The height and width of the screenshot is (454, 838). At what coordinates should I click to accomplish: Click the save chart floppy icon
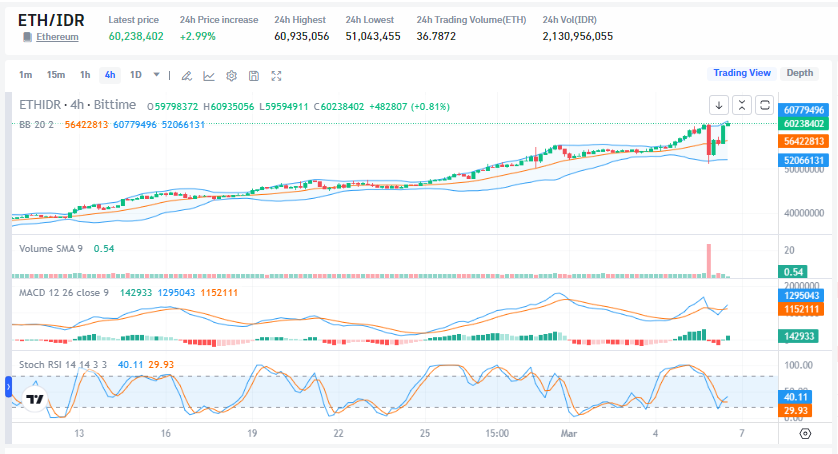point(254,76)
